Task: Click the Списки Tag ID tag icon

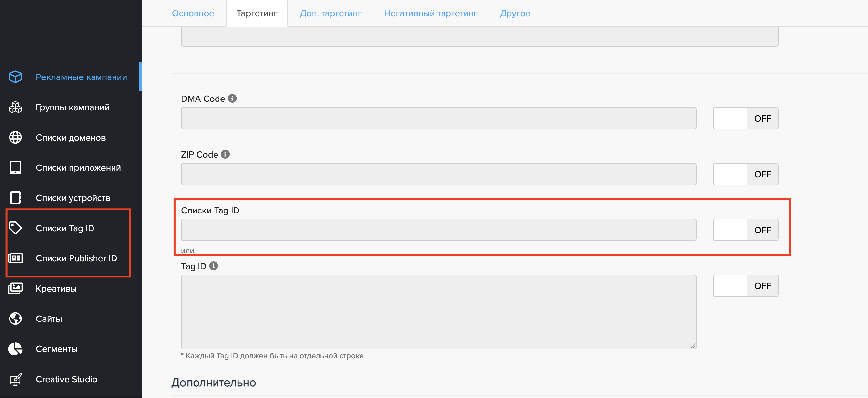Action: point(15,228)
